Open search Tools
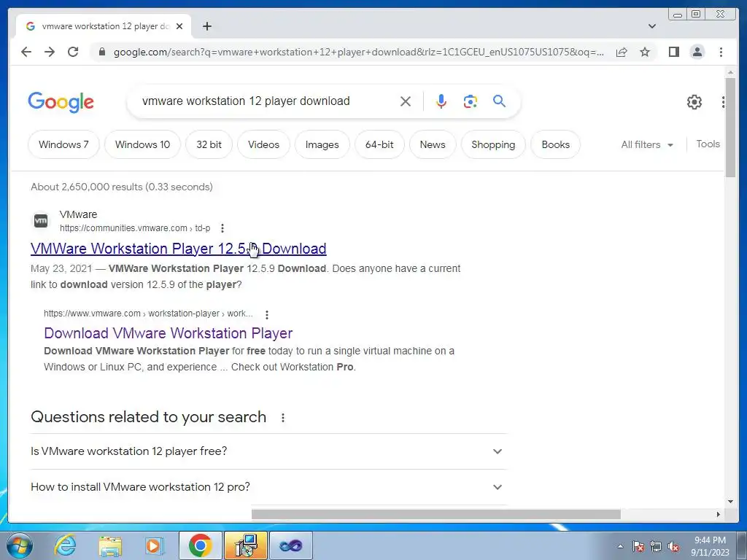The image size is (747, 560). point(708,144)
